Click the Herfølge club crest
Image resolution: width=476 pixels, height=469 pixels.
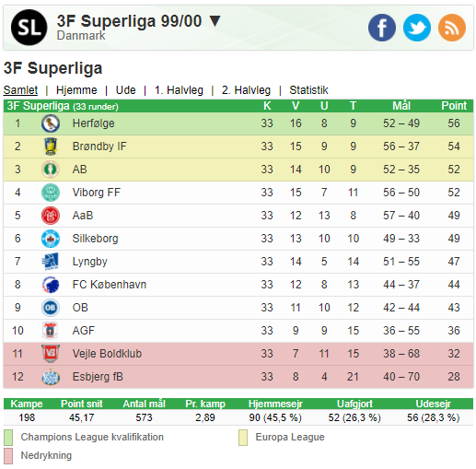tap(51, 123)
